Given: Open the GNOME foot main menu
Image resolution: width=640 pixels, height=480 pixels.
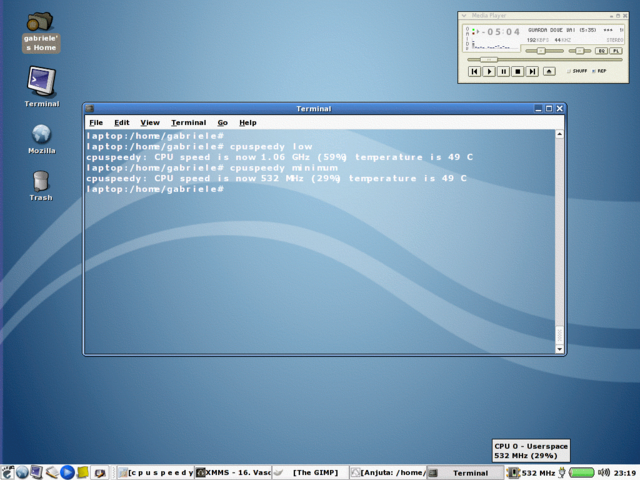Looking at the screenshot, I should (x=7, y=472).
